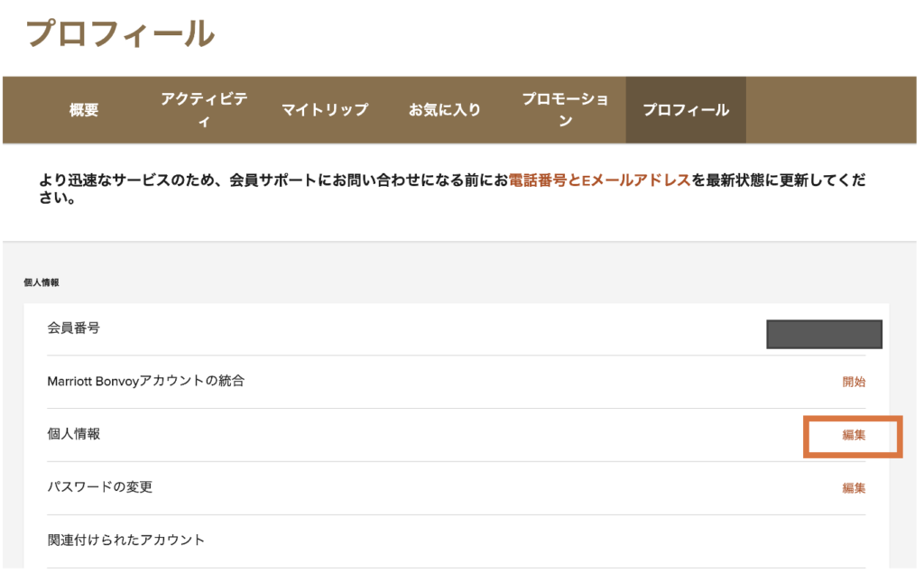
Task: Click 開始 to start Marriott Bonvoy account merge
Action: tap(854, 382)
